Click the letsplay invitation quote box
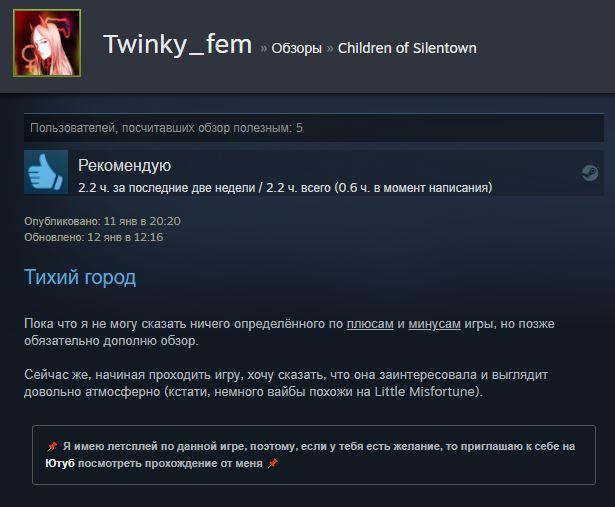The width and height of the screenshot is (615, 507). click(x=314, y=455)
